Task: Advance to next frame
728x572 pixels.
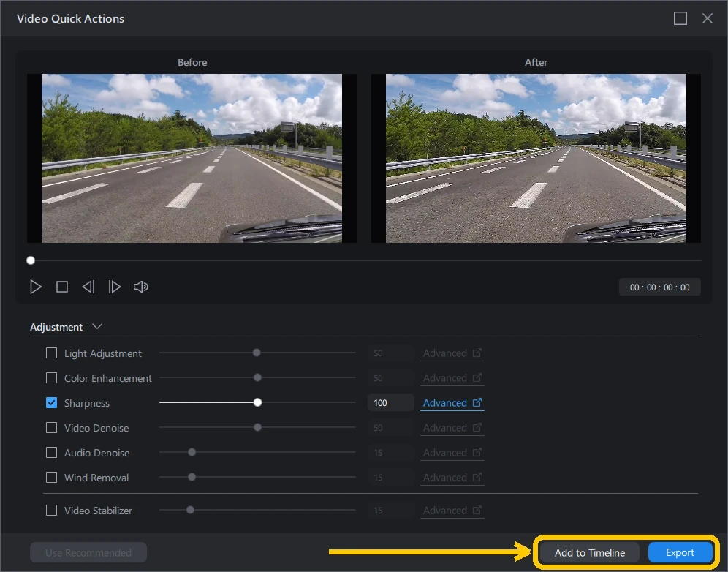Action: tap(114, 287)
